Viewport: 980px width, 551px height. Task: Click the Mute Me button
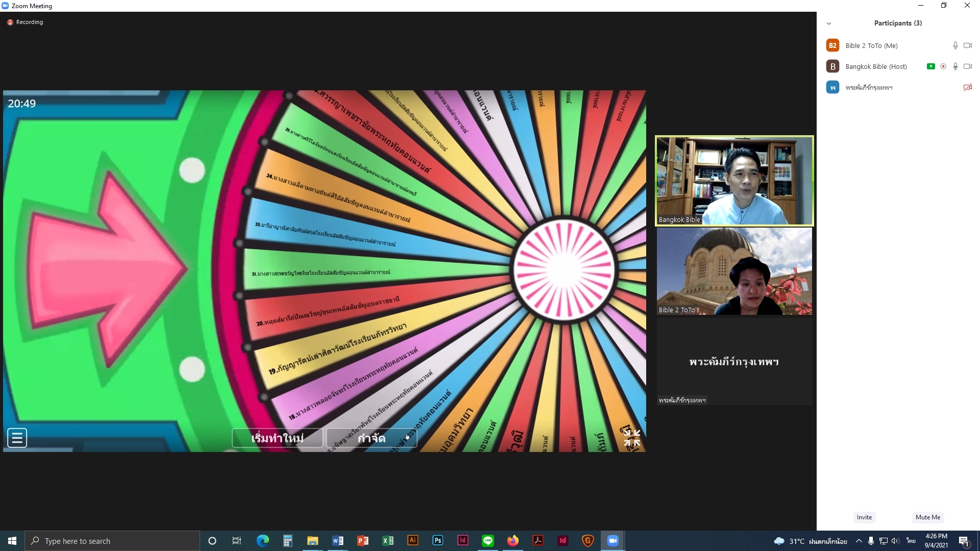pyautogui.click(x=927, y=517)
